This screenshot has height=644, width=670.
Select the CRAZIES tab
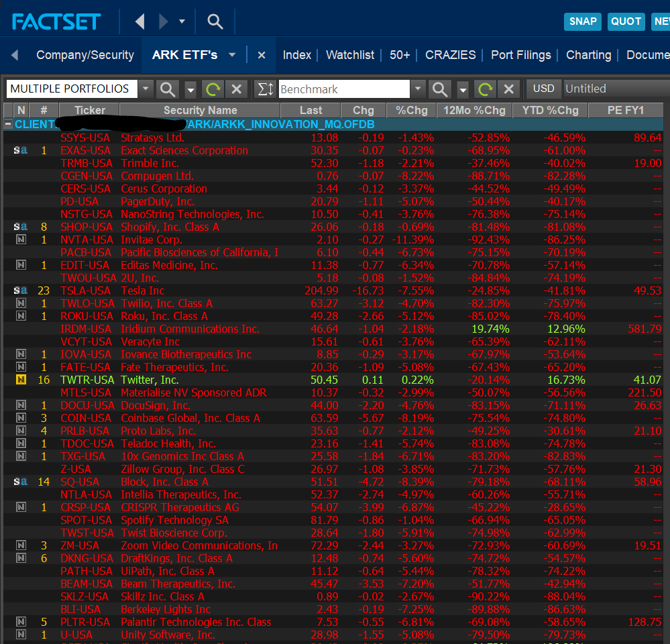pyautogui.click(x=451, y=55)
